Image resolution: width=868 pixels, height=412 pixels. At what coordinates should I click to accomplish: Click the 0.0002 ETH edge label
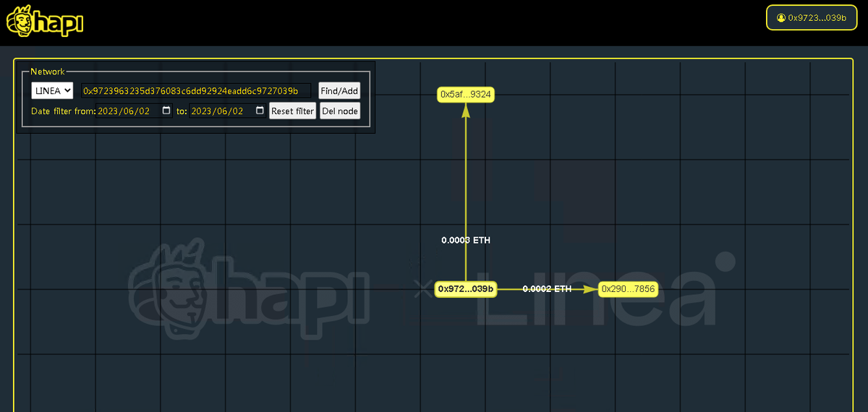click(x=547, y=289)
